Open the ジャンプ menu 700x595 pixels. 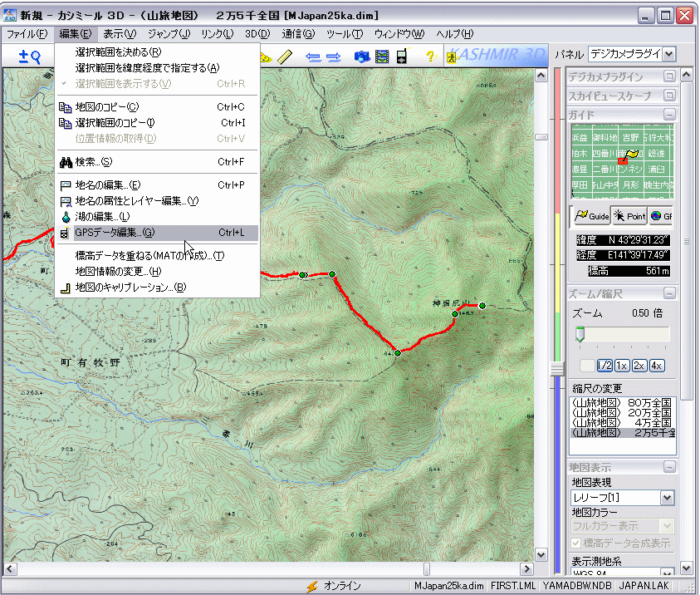click(169, 34)
